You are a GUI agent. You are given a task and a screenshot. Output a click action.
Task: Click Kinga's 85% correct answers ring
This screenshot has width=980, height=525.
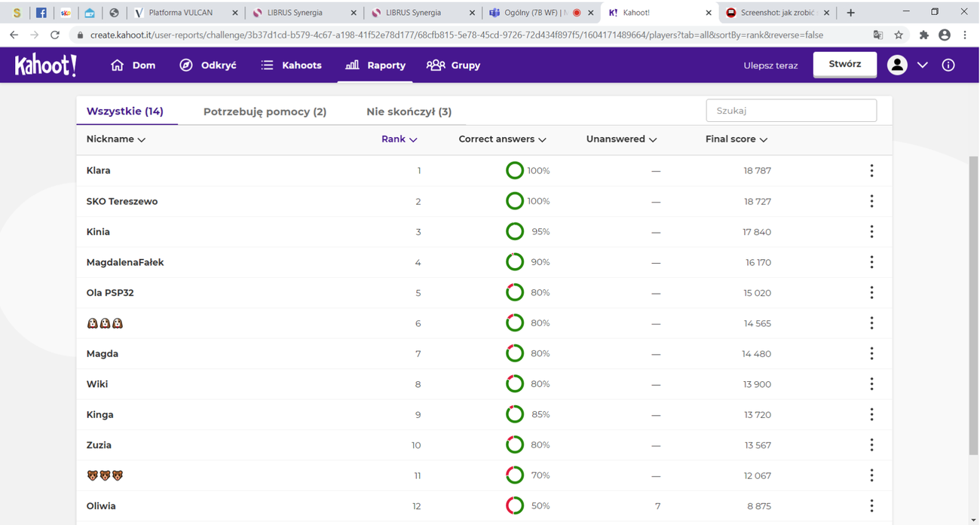(515, 415)
